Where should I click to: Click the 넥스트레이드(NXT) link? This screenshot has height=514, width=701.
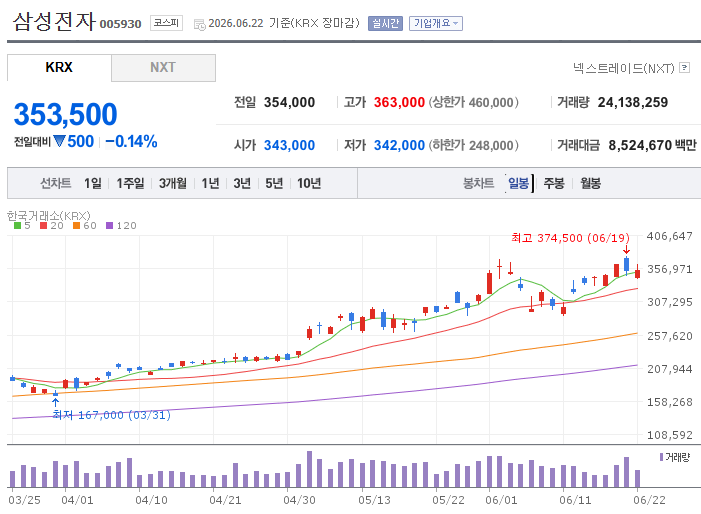[624, 68]
